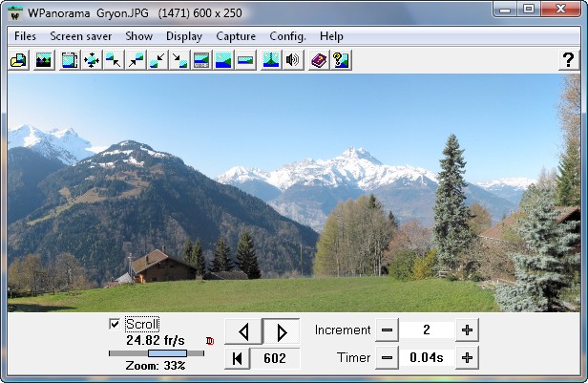
Task: Click the 24.82 fr/s frame rate text
Action: click(x=156, y=341)
